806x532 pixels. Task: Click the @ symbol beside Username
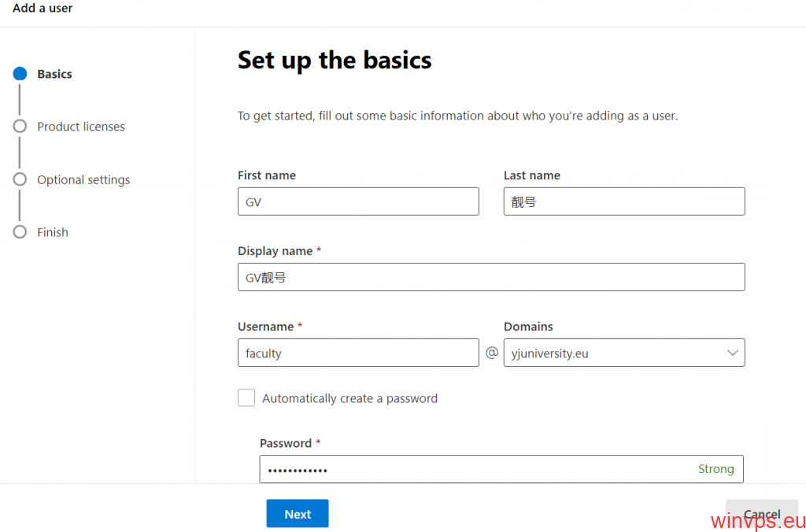click(492, 353)
